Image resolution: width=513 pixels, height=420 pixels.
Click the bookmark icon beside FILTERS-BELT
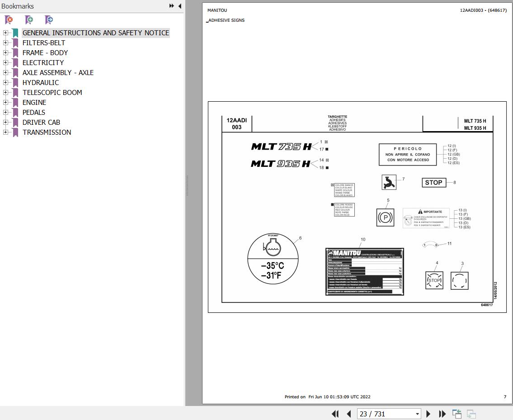15,43
